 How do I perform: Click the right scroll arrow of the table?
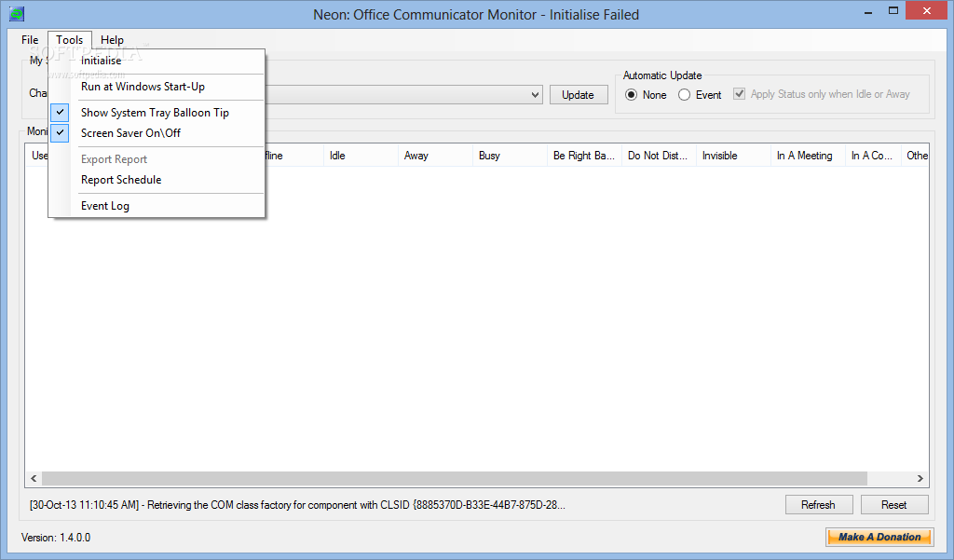tap(920, 478)
